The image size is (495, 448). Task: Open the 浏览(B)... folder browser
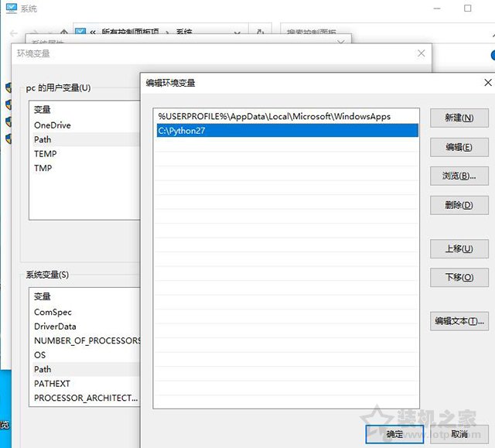[459, 176]
